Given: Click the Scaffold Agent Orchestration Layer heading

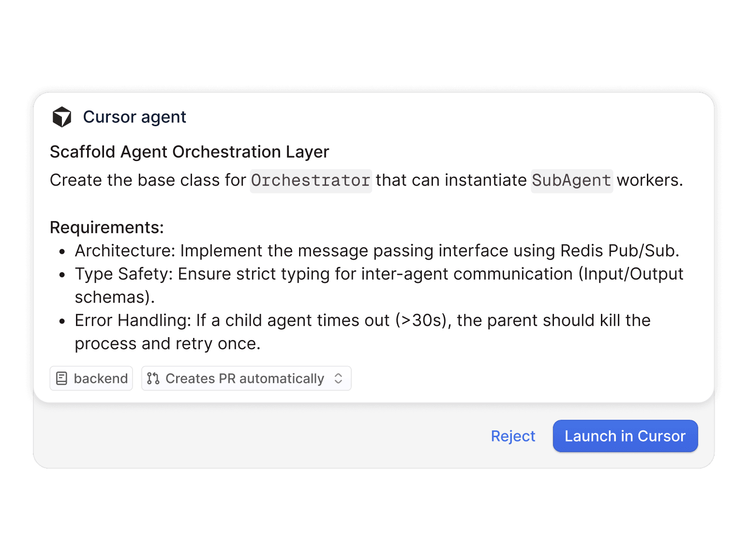Looking at the screenshot, I should tap(189, 151).
